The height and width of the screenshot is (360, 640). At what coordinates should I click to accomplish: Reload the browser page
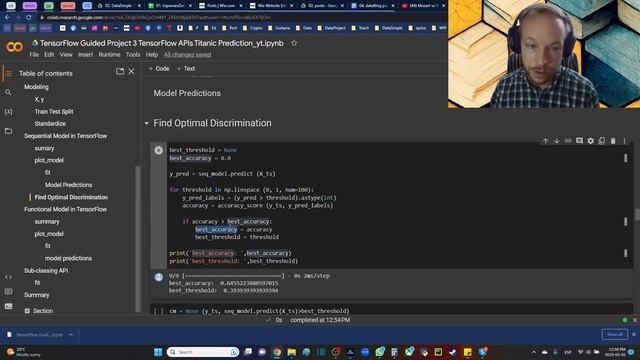click(29, 18)
